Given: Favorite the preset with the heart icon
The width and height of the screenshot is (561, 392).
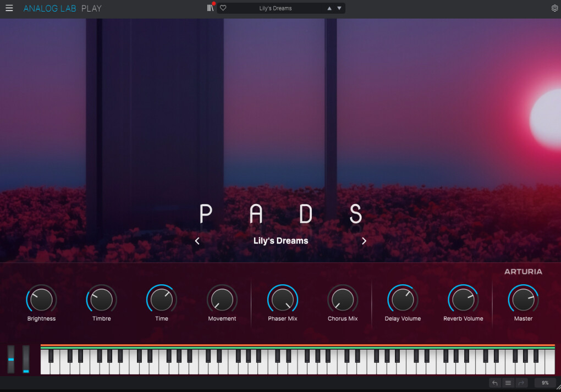Looking at the screenshot, I should point(223,8).
